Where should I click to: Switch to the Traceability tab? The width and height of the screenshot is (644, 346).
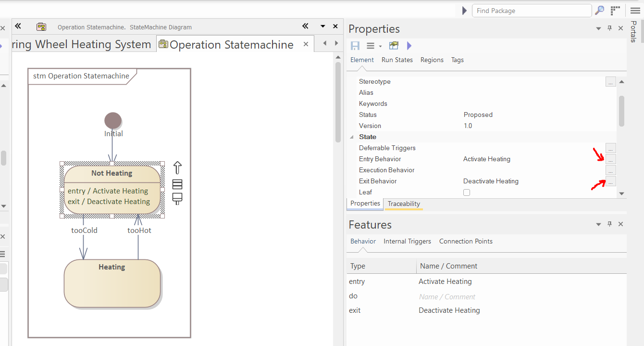404,204
